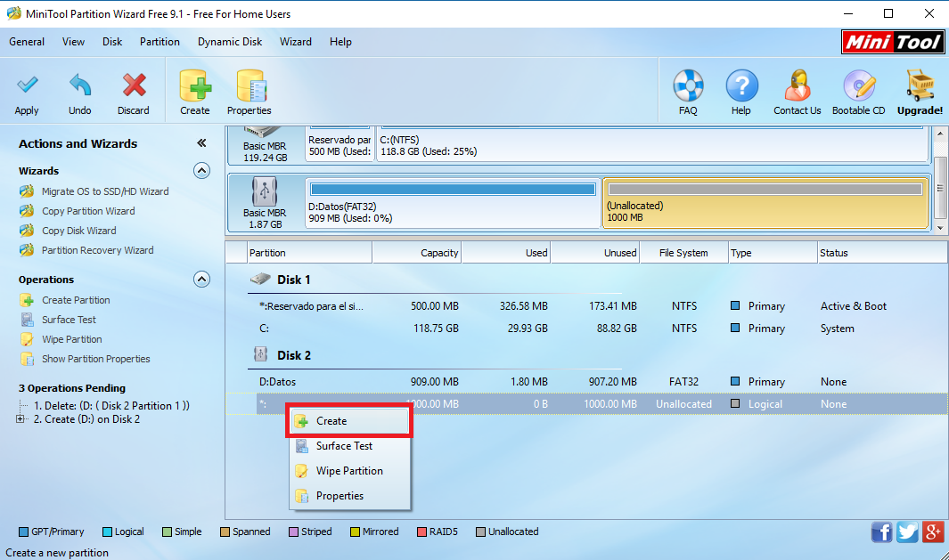Click disk map scrollbar up arrow

(x=940, y=134)
